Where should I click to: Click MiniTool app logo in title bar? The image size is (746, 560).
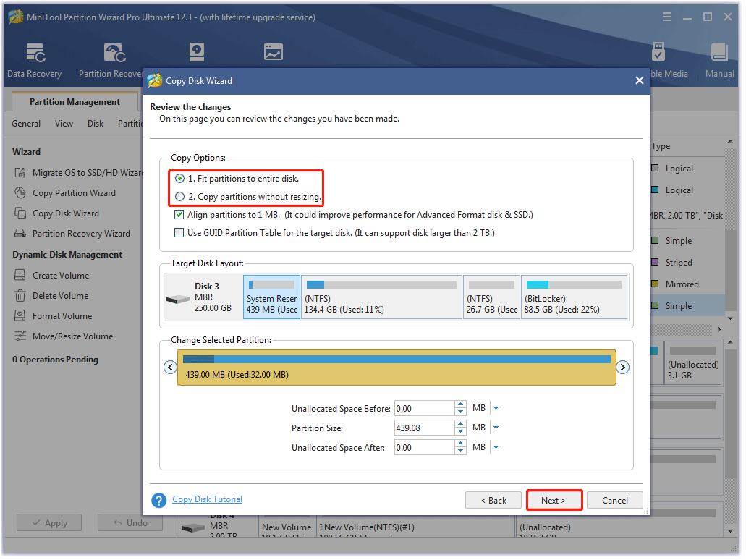point(15,17)
